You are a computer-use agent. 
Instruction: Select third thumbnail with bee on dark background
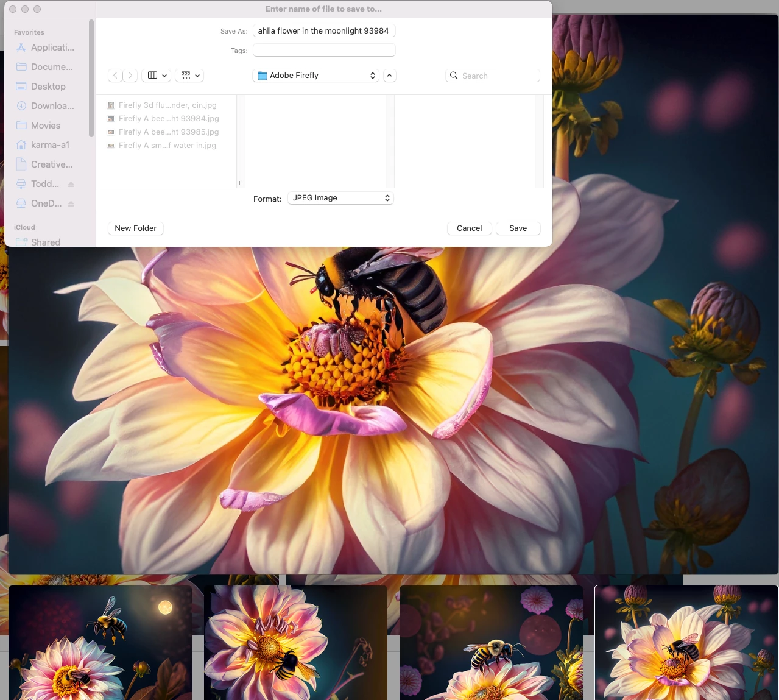pyautogui.click(x=491, y=643)
